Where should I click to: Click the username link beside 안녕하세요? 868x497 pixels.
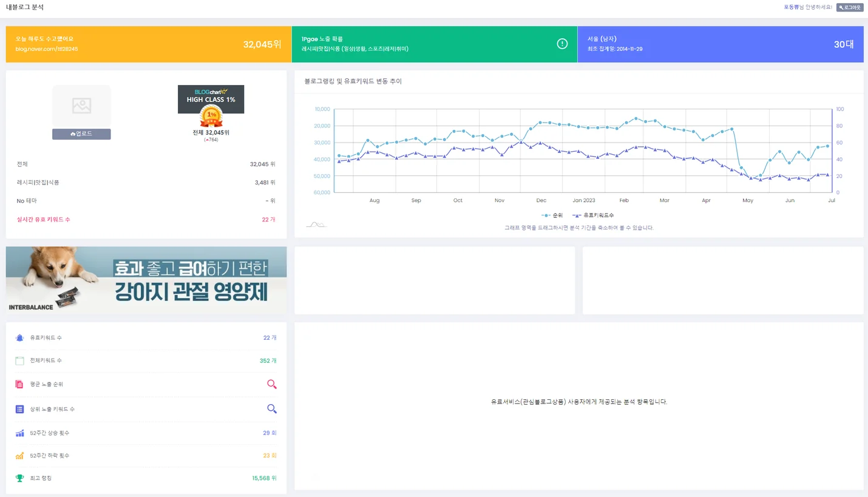791,7
